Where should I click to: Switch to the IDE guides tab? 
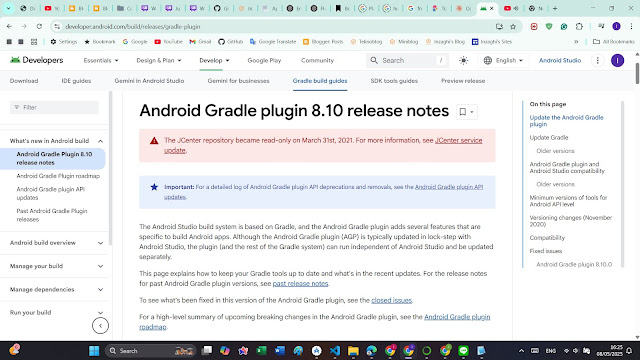(x=76, y=81)
